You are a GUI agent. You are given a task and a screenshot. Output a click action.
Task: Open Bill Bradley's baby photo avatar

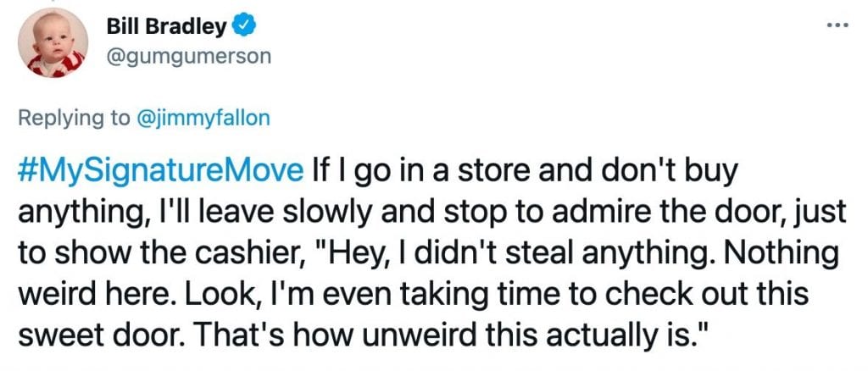53,42
